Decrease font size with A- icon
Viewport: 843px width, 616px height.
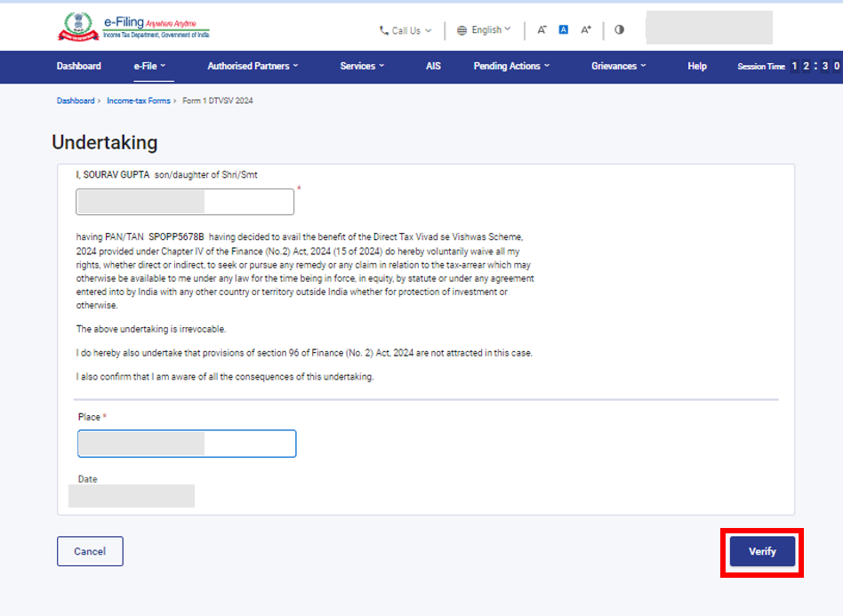542,30
